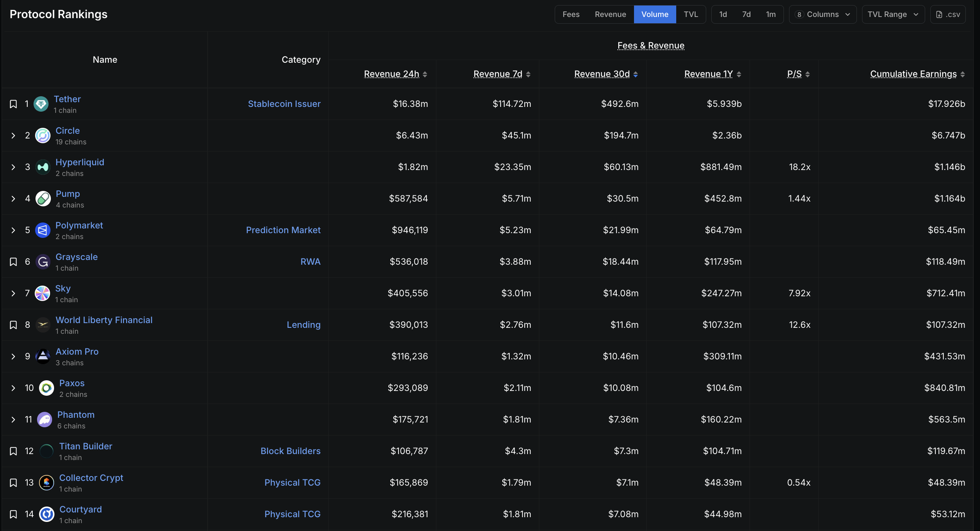
Task: Open Stablecoin Issuer category link
Action: pyautogui.click(x=284, y=104)
